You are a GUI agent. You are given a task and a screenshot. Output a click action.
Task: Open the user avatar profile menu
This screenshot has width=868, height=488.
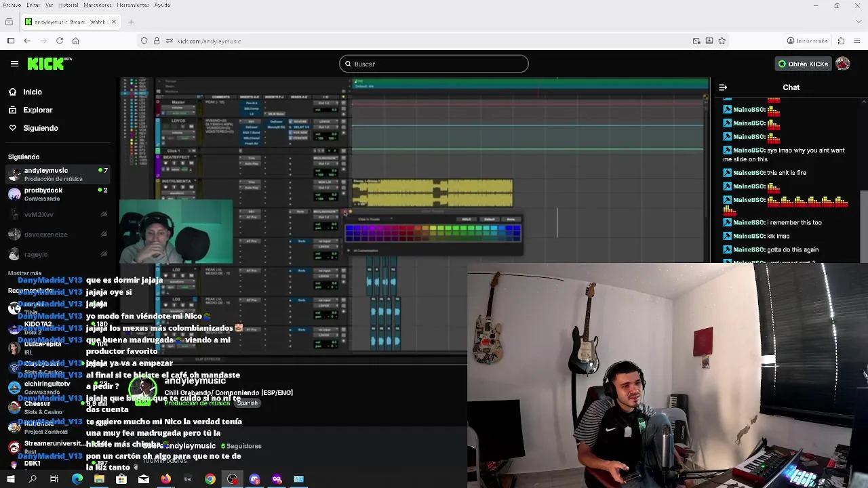click(843, 64)
